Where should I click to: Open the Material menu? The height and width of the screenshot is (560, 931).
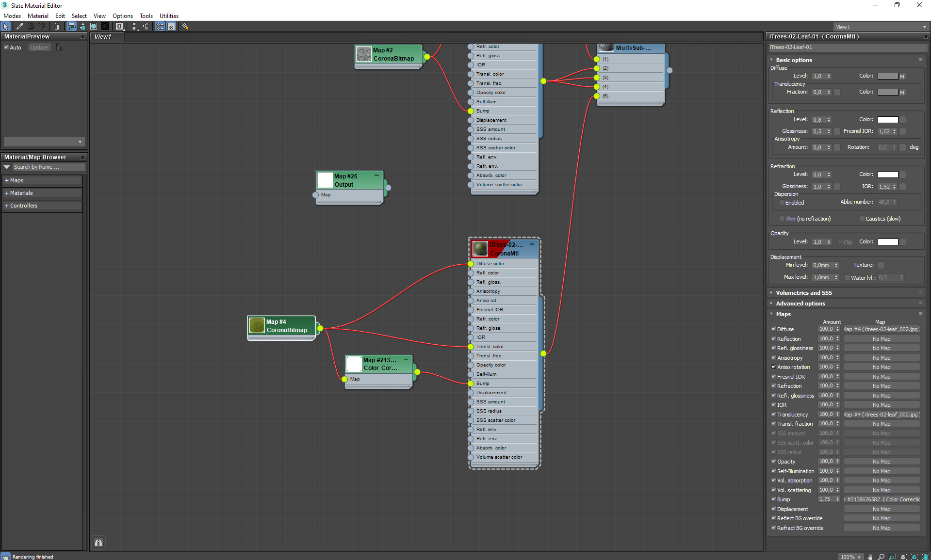click(x=38, y=16)
